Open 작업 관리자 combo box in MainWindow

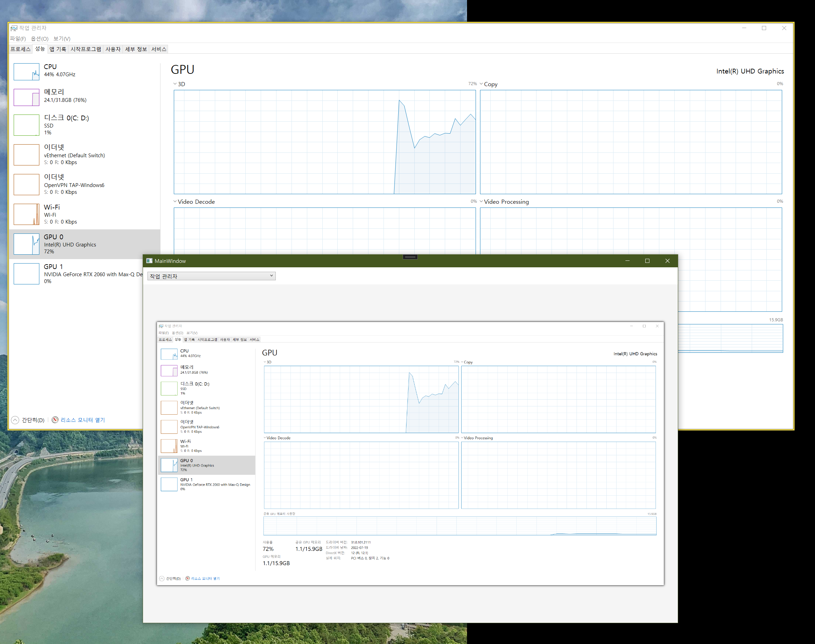tap(211, 276)
